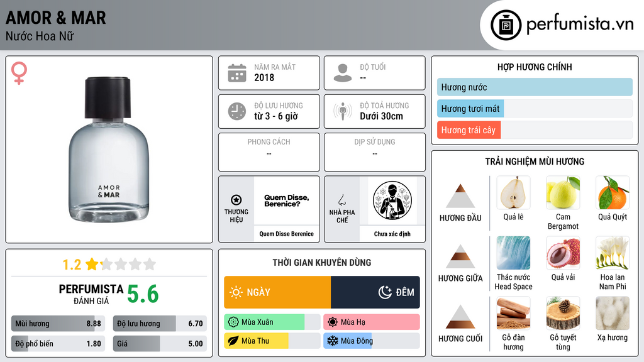The height and width of the screenshot is (362, 644).
Task: Select the Ngày daytime bar
Action: click(277, 292)
